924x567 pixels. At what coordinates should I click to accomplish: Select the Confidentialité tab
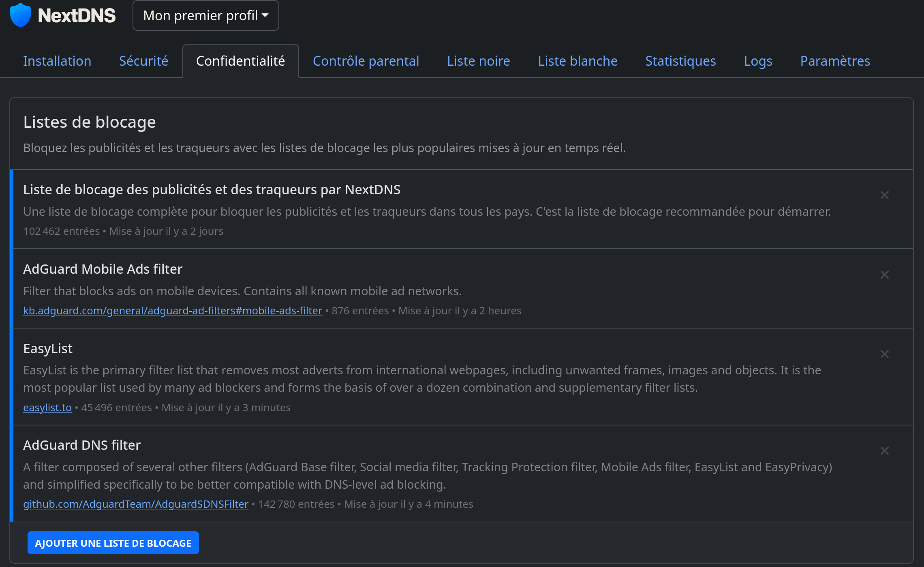pyautogui.click(x=240, y=61)
